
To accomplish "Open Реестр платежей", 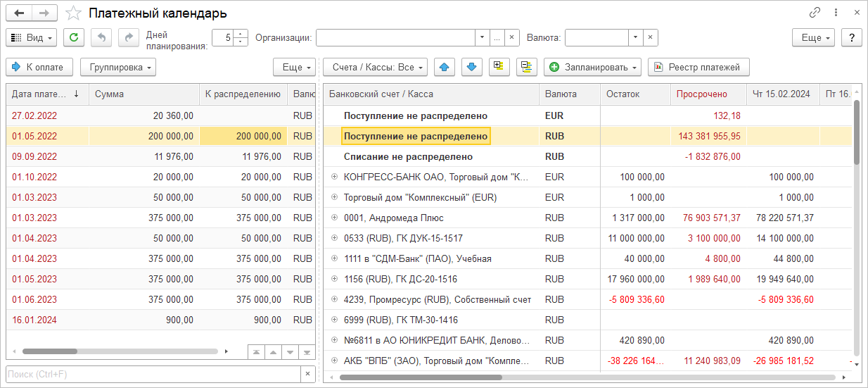I will [x=698, y=67].
